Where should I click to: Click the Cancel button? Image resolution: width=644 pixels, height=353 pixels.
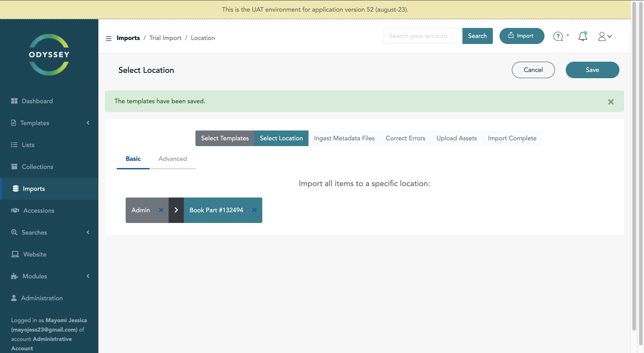(533, 70)
